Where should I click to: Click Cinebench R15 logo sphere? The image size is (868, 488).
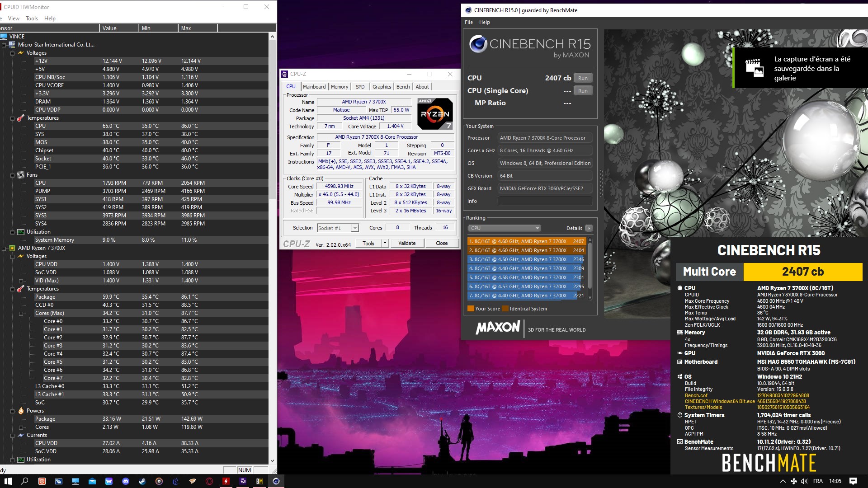pyautogui.click(x=478, y=44)
